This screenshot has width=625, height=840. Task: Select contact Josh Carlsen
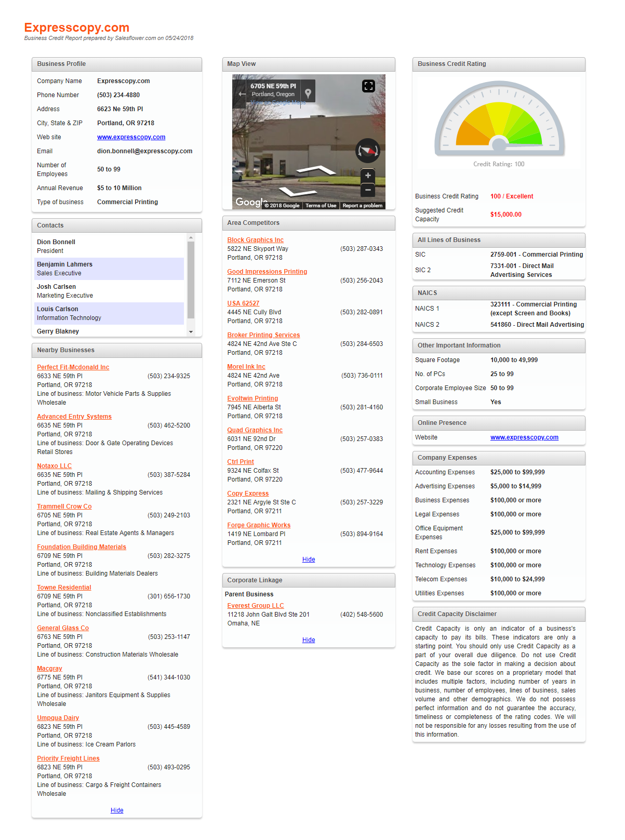click(x=110, y=291)
